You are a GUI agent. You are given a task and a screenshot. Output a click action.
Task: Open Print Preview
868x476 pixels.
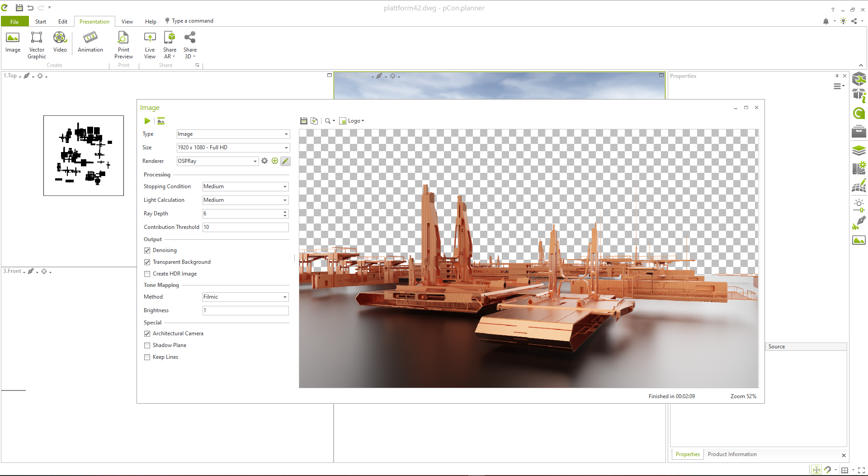(123, 45)
